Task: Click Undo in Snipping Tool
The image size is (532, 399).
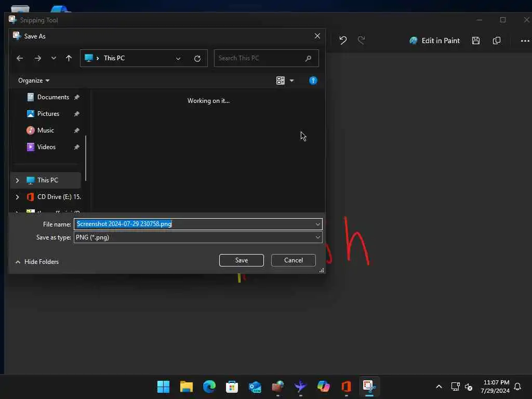Action: coord(343,41)
